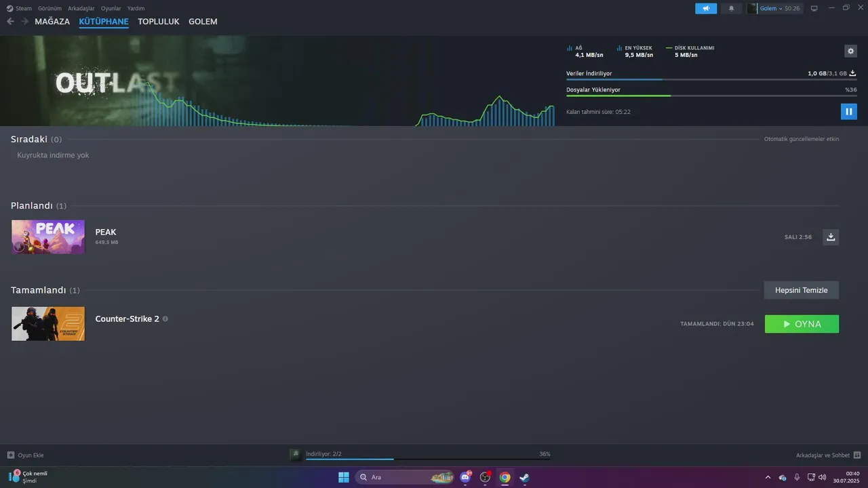
Task: Click the 'DİSK KULLANIMI' stat label
Action: tap(694, 48)
